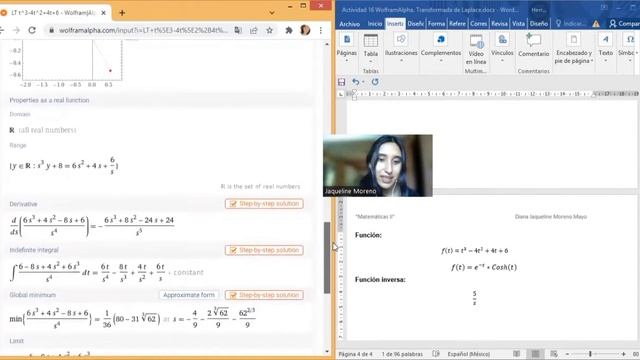Open the Correspondencia ribbon tab
Screen dimensions: 640x360
click(x=478, y=24)
